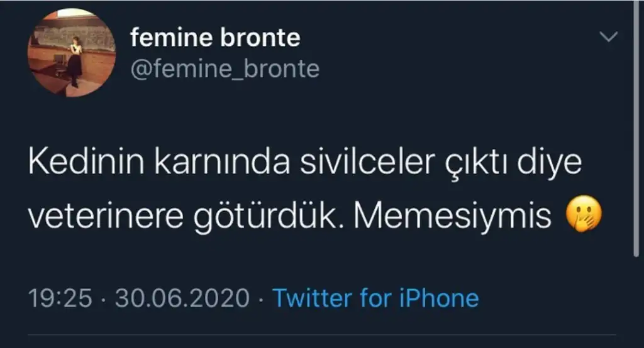The height and width of the screenshot is (348, 644).
Task: Click the 30.06.2020 date
Action: click(x=182, y=298)
